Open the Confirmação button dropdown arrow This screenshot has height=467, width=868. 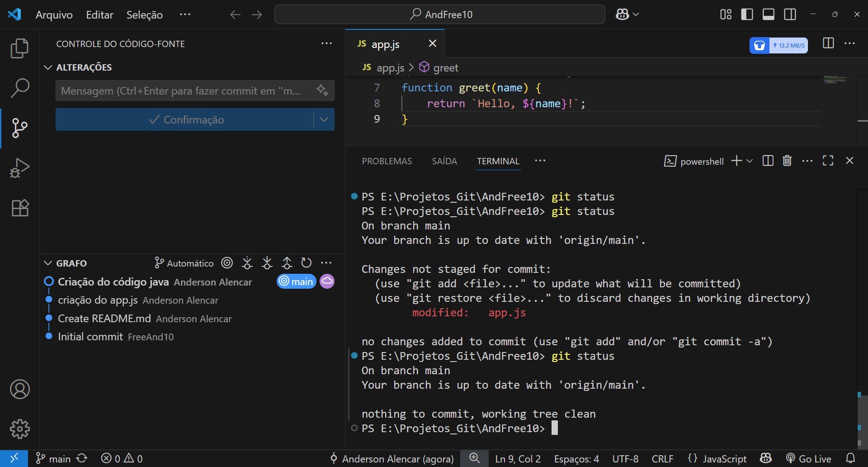[x=324, y=119]
